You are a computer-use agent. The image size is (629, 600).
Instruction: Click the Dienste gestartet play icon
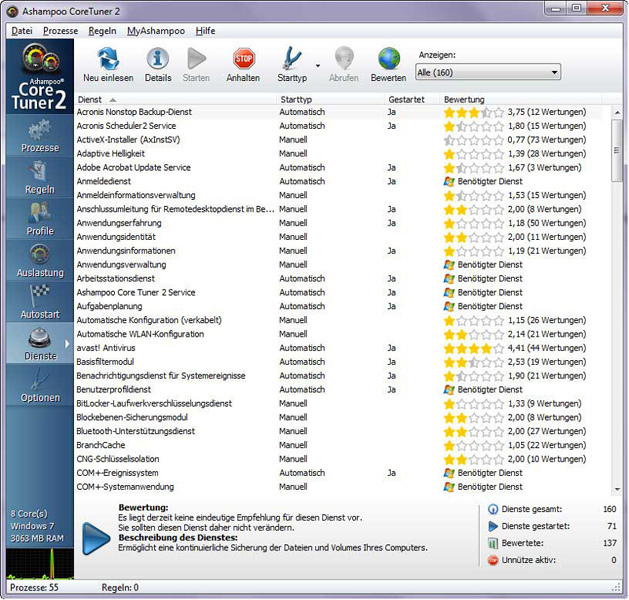point(493,526)
